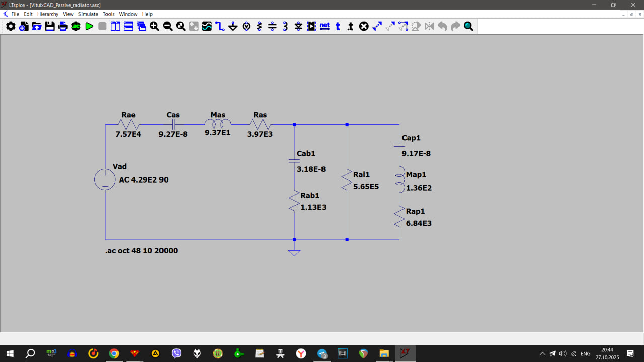Open the settings gear in the toolbar

coord(11,26)
